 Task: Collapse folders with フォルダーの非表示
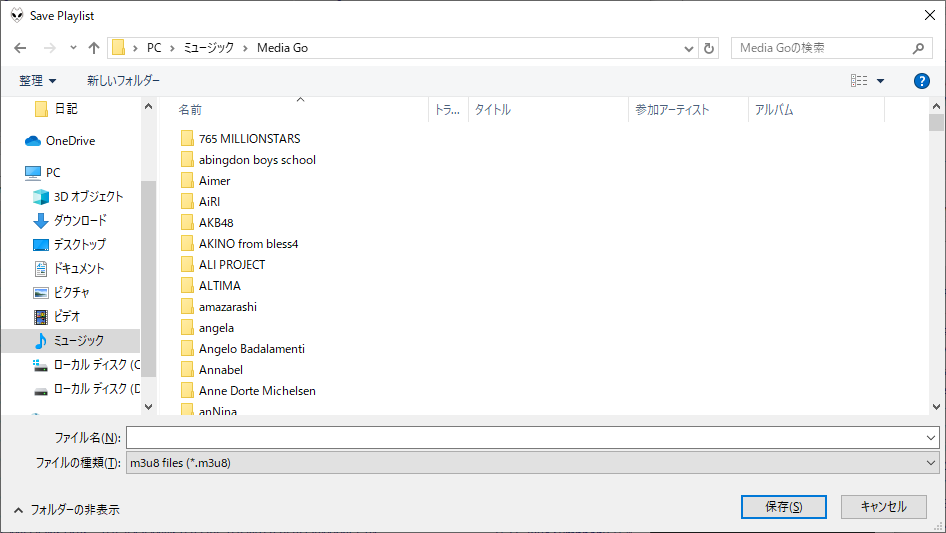coord(66,510)
